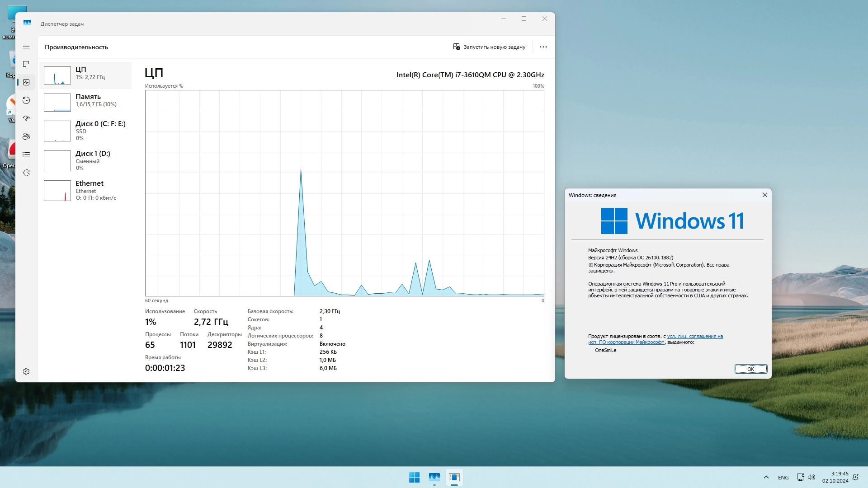The width and height of the screenshot is (868, 488).
Task: Click the three-dot more options button
Action: click(x=543, y=47)
